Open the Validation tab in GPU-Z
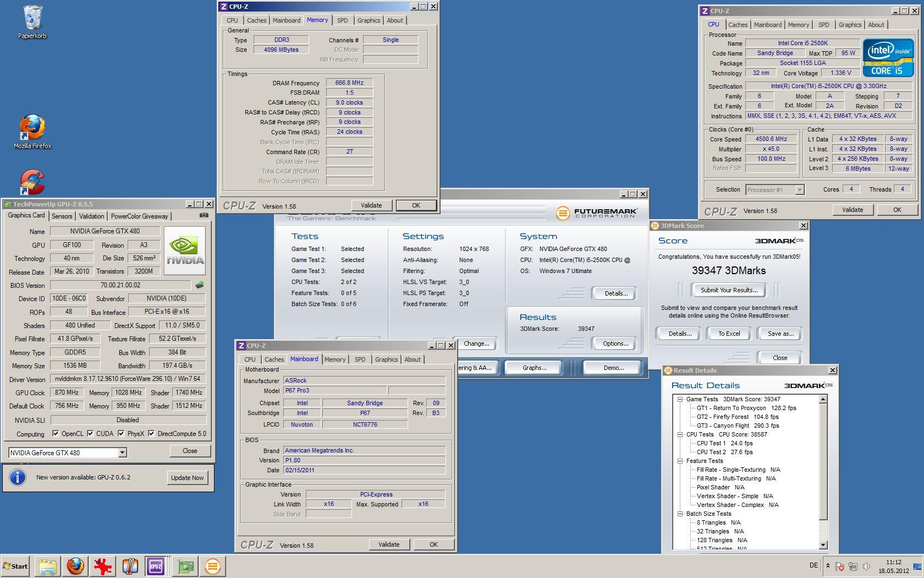 coord(91,216)
